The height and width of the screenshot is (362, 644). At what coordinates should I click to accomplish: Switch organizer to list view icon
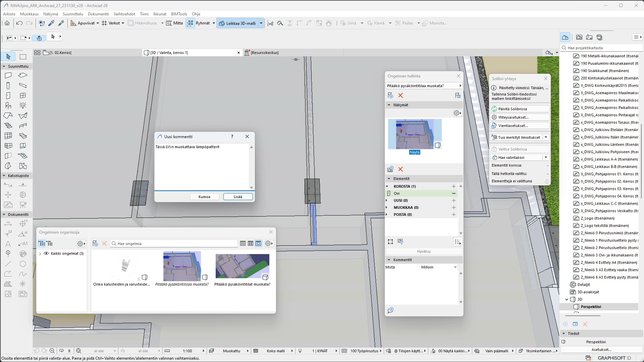[243, 244]
